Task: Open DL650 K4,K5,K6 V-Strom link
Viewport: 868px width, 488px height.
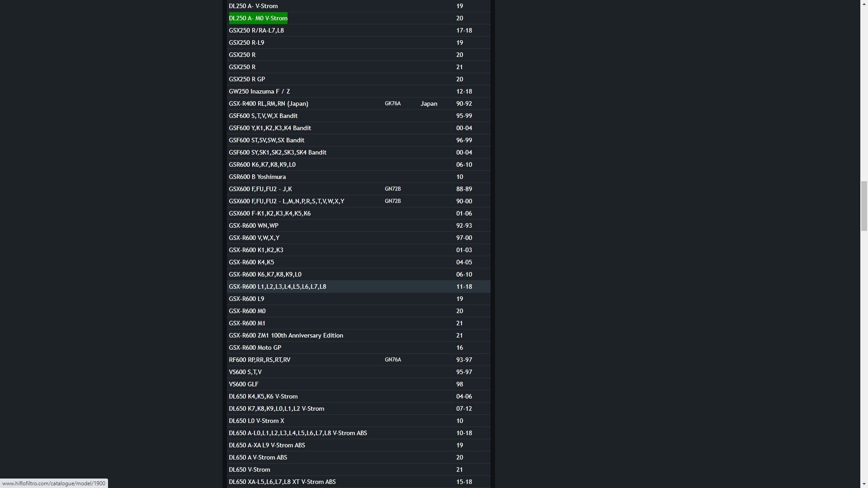Action: (x=263, y=396)
